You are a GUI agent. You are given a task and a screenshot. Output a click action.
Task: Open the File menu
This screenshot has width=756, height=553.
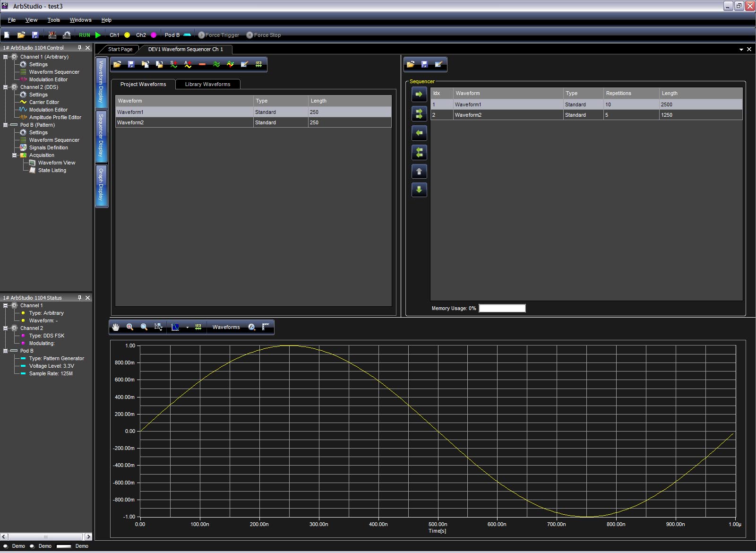(x=12, y=20)
